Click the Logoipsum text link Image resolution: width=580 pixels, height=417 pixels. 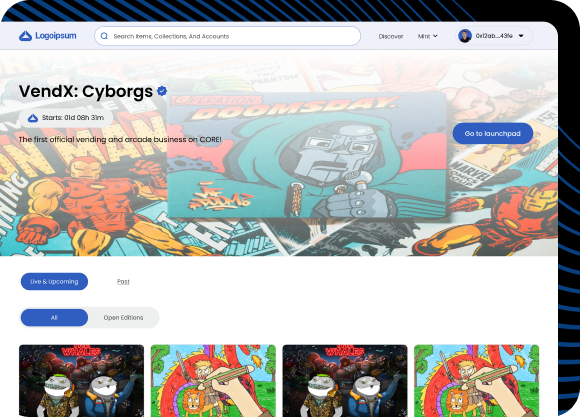point(56,36)
